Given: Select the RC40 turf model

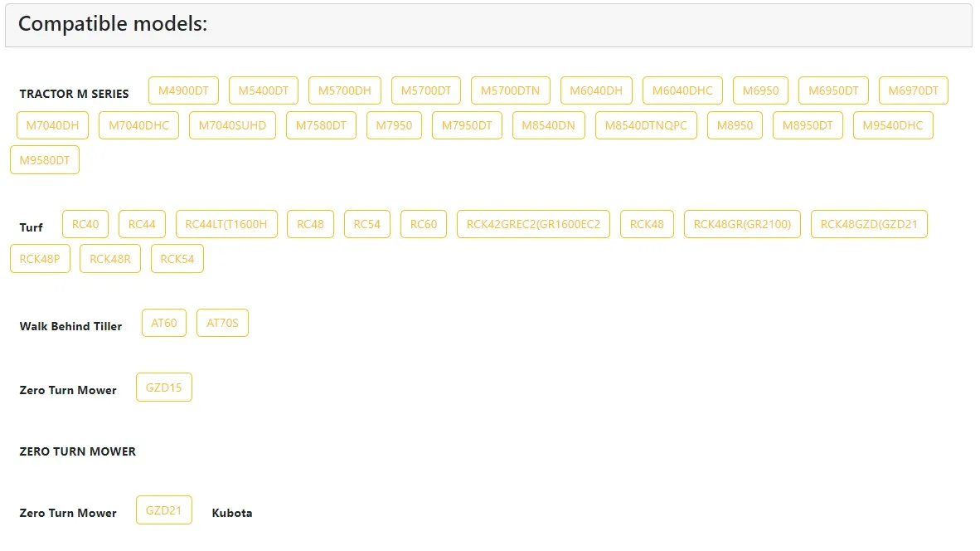Looking at the screenshot, I should point(85,224).
